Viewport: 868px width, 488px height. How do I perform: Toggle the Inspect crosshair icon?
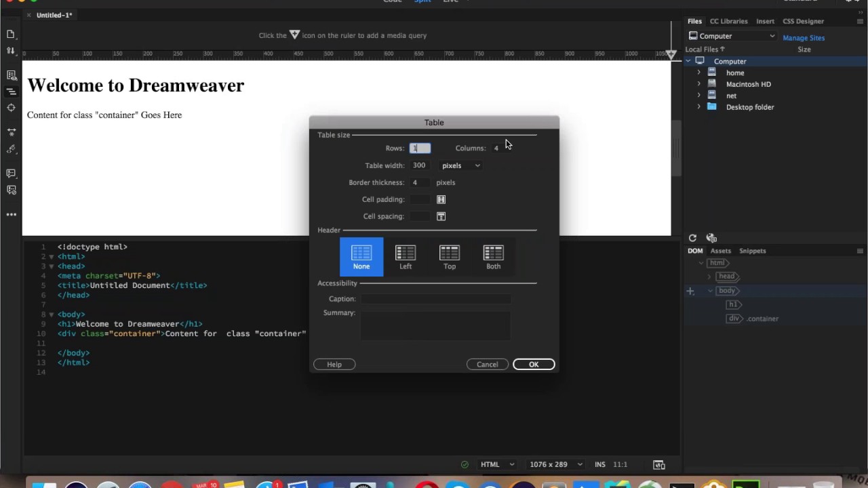tap(11, 108)
